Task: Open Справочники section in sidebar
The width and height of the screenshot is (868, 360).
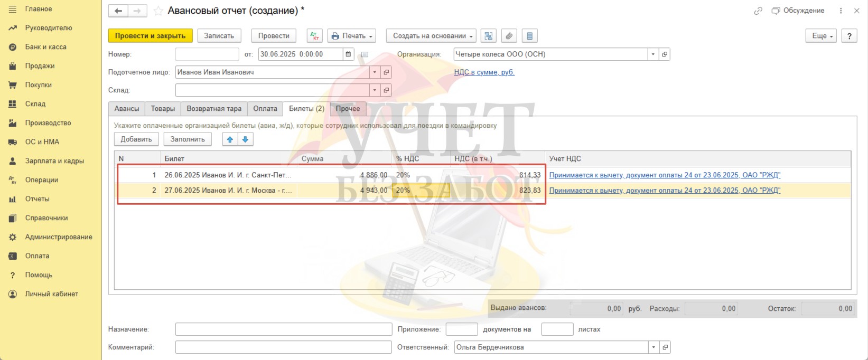Action: point(46,218)
